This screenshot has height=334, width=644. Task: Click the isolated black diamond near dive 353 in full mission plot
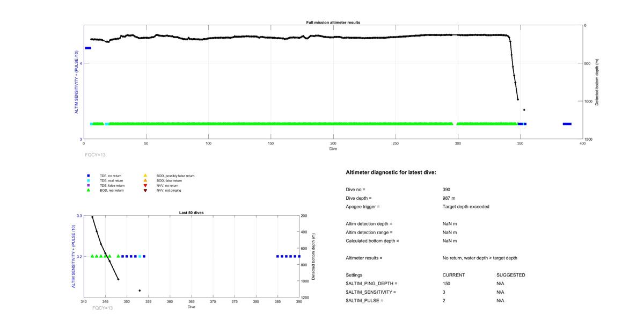point(524,110)
